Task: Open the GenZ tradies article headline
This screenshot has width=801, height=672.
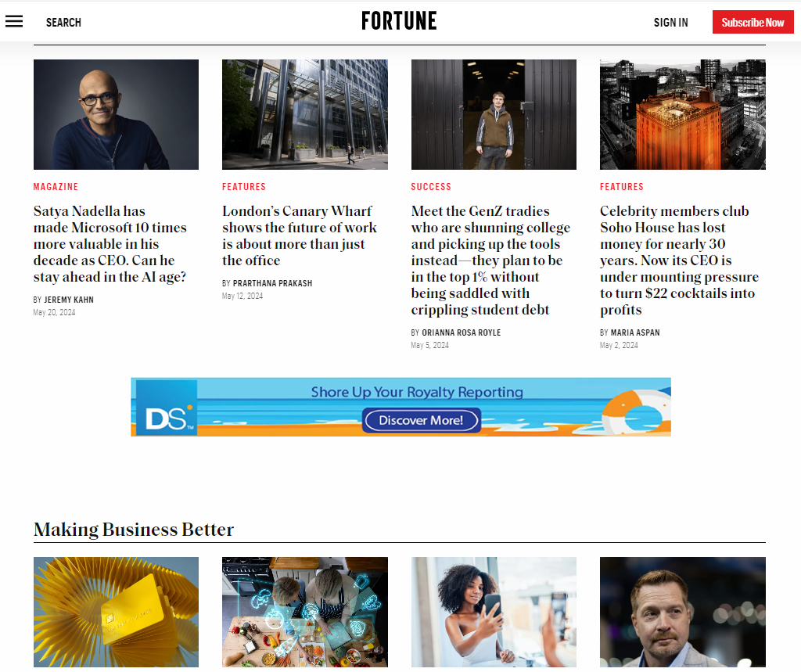Action: coord(490,261)
